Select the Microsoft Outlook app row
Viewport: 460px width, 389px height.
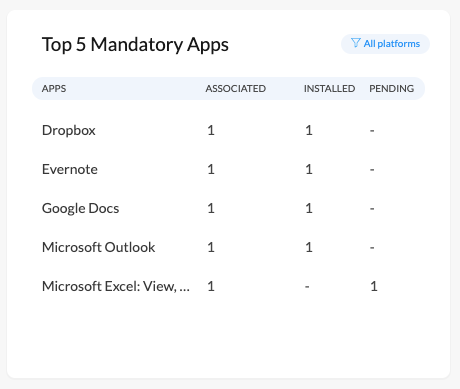[228, 247]
